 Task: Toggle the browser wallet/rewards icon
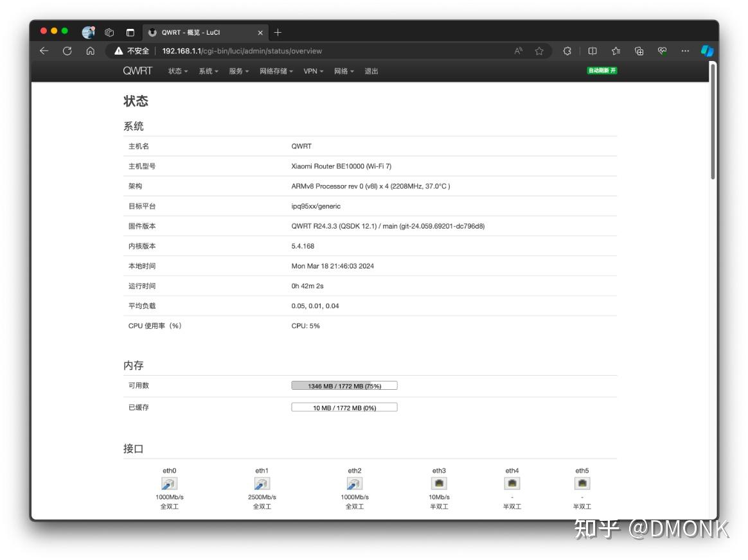[x=663, y=51]
